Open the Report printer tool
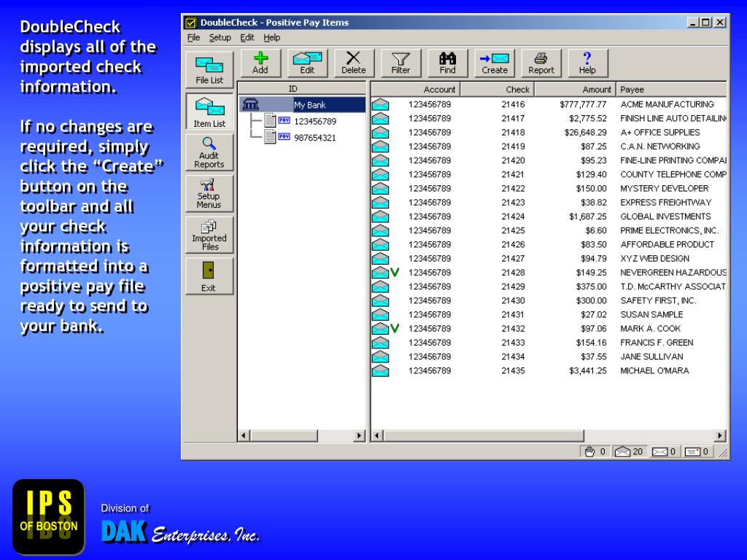This screenshot has width=747, height=560. (541, 63)
